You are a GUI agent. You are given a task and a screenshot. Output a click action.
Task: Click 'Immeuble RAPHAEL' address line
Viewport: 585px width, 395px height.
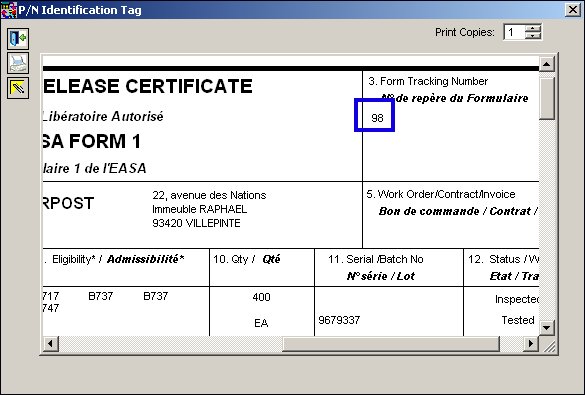coord(200,209)
